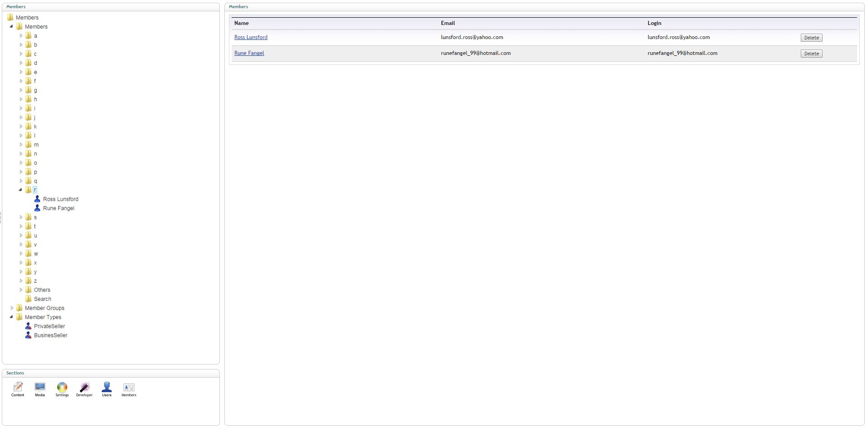This screenshot has width=868, height=433.
Task: Open Ross Lunsford link in the table
Action: click(251, 37)
